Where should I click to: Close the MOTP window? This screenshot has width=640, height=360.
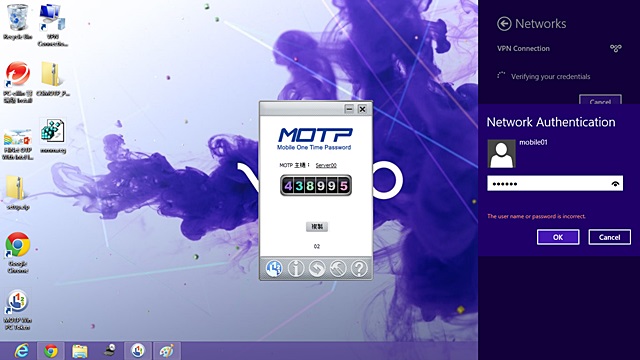coord(362,109)
